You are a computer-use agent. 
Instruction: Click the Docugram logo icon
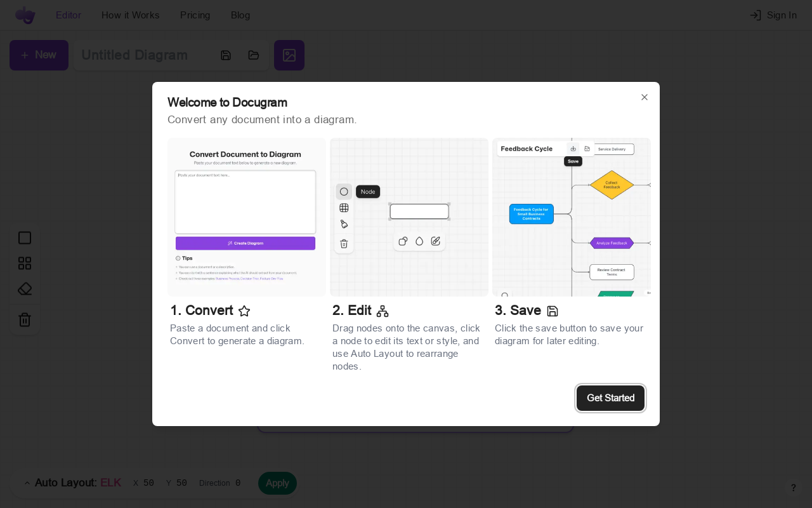click(25, 15)
